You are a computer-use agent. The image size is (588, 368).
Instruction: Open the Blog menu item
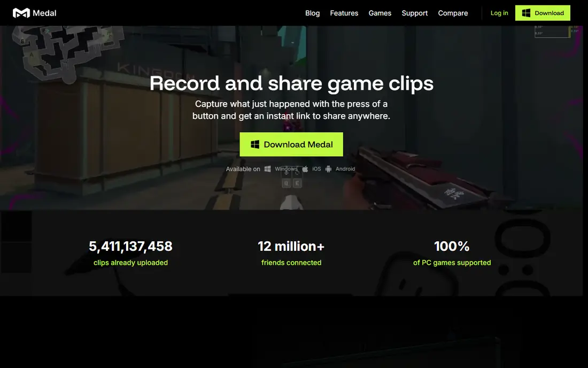(312, 13)
